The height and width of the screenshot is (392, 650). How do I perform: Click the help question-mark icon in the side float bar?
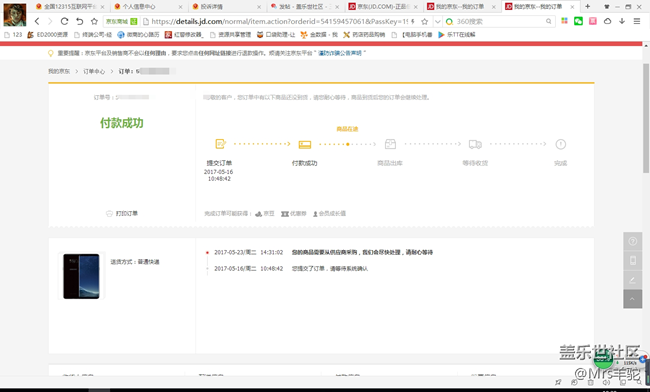pyautogui.click(x=633, y=241)
